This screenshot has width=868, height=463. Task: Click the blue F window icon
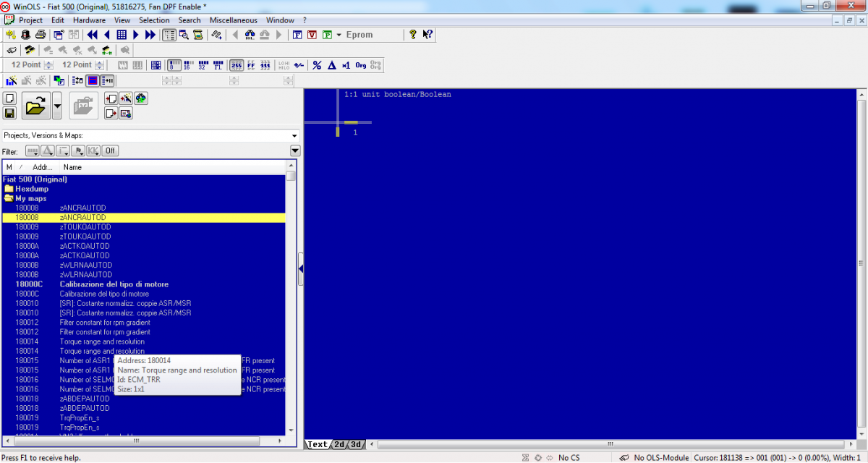pos(297,35)
